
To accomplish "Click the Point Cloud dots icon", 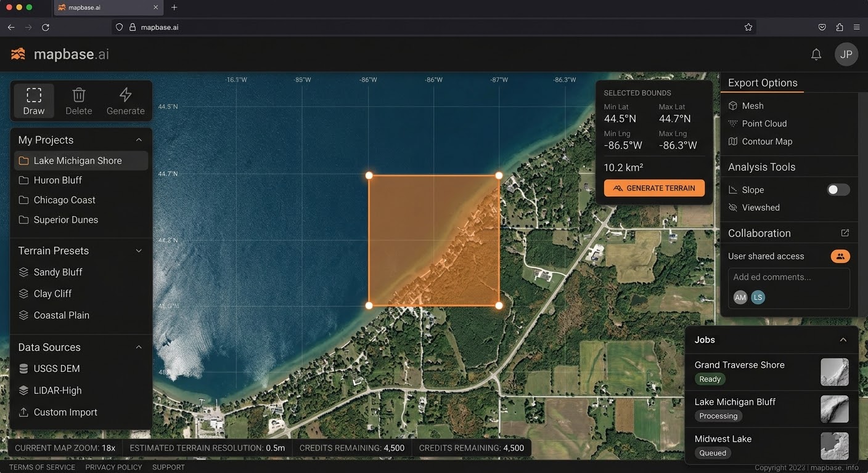I will [x=733, y=124].
